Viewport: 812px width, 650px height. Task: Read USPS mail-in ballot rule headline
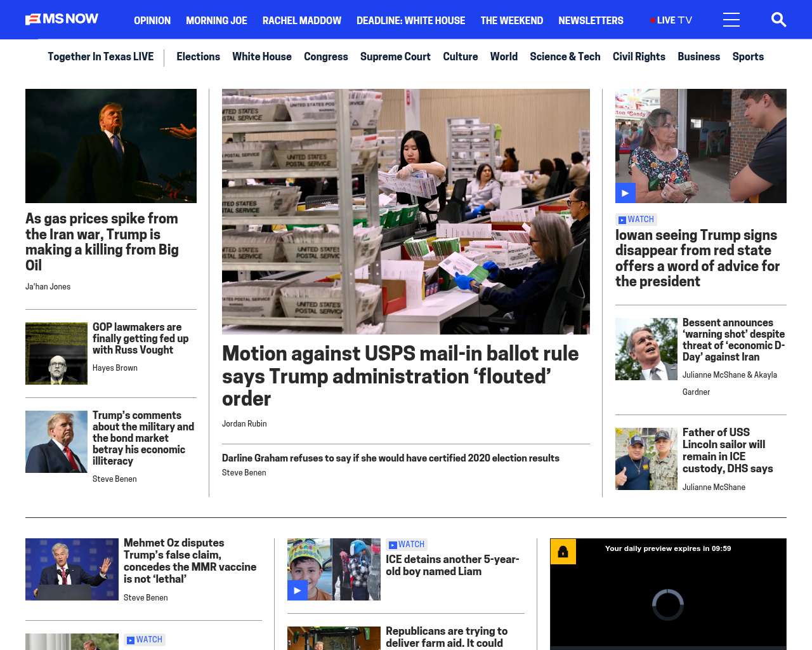(400, 376)
